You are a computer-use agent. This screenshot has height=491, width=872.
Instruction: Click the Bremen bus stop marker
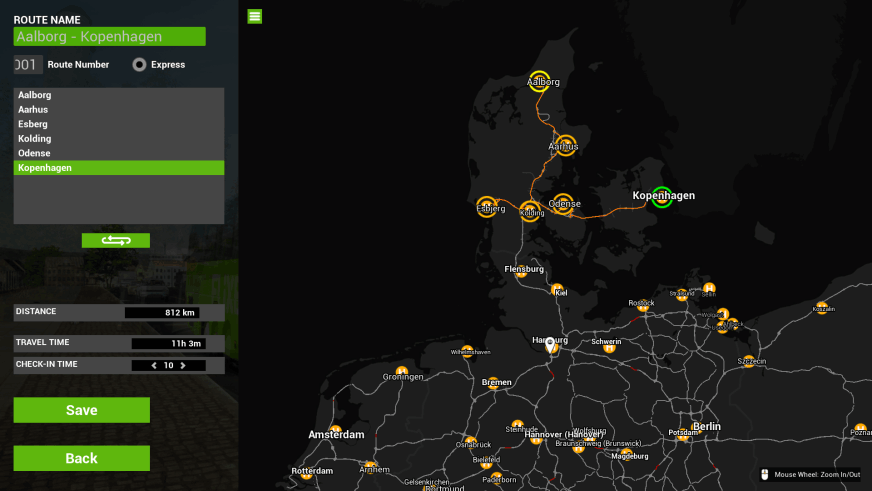pos(493,384)
